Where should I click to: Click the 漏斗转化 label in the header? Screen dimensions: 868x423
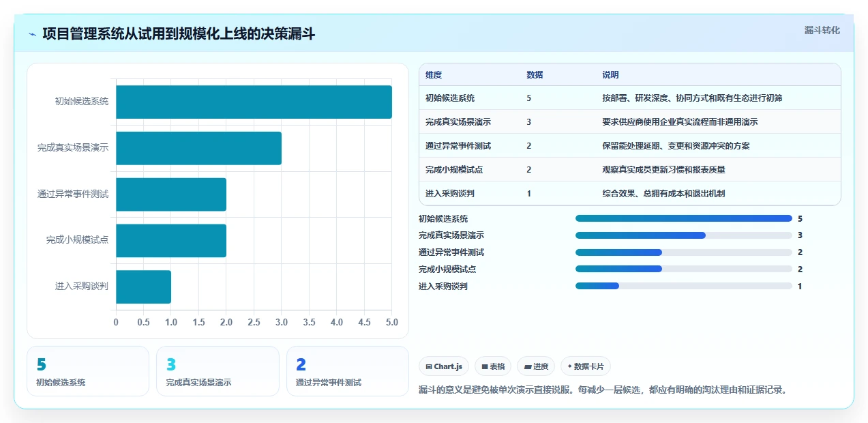pos(822,31)
